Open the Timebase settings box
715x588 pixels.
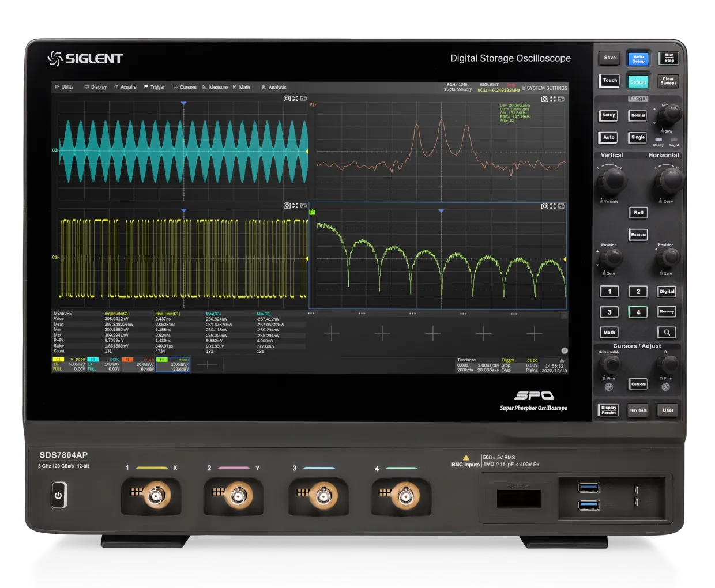coord(478,365)
